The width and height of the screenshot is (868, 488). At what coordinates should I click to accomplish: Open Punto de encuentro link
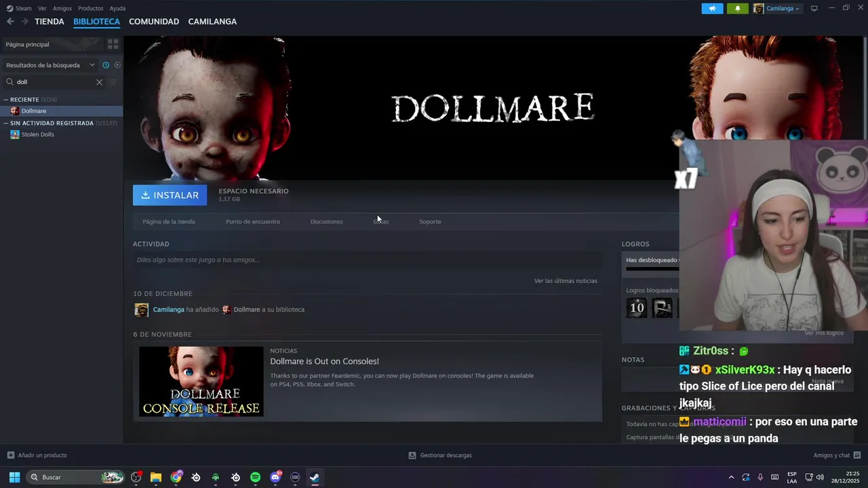click(253, 222)
